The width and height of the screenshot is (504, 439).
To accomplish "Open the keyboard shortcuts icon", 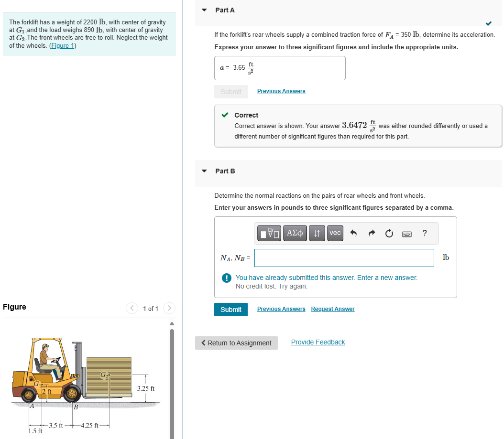I will coord(406,233).
